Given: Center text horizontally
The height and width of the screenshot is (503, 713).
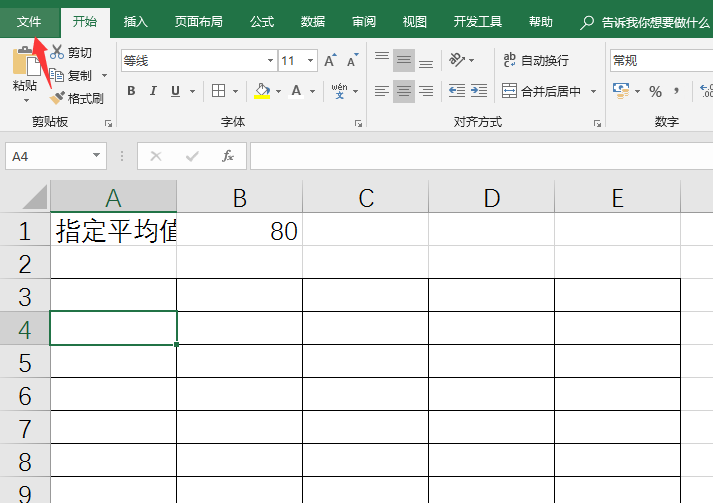Looking at the screenshot, I should coord(404,91).
